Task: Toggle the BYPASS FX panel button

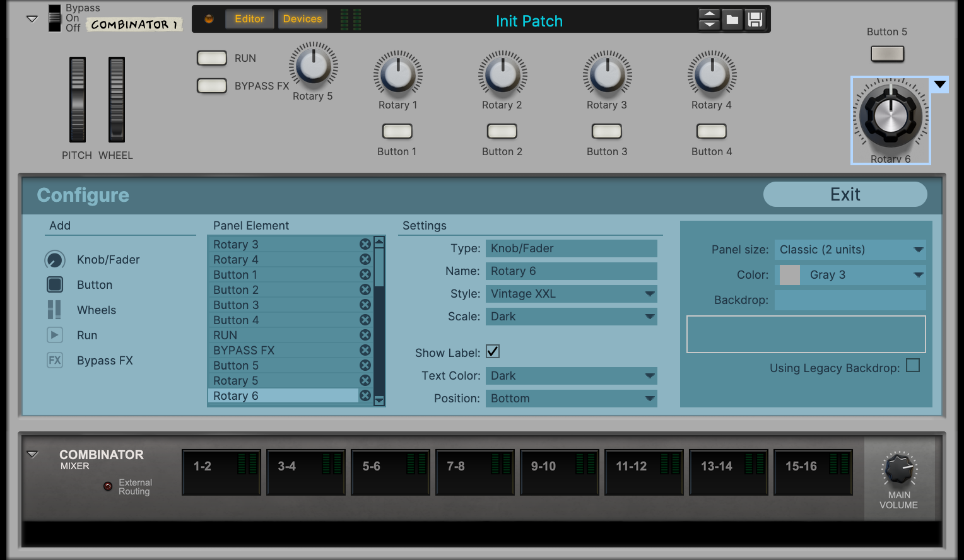Action: 212,86
